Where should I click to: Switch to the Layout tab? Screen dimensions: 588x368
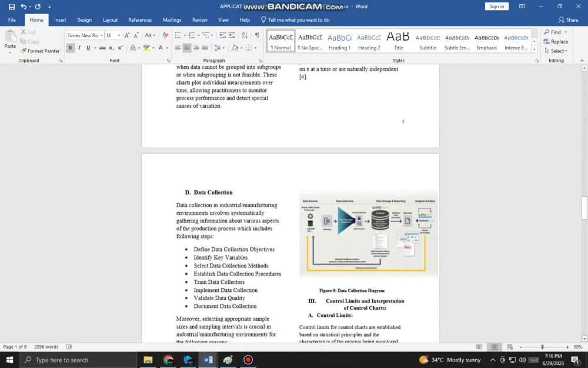[x=111, y=20]
